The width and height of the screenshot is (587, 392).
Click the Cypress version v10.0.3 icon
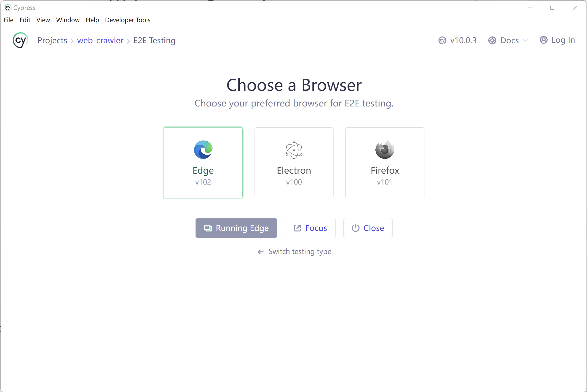442,41
